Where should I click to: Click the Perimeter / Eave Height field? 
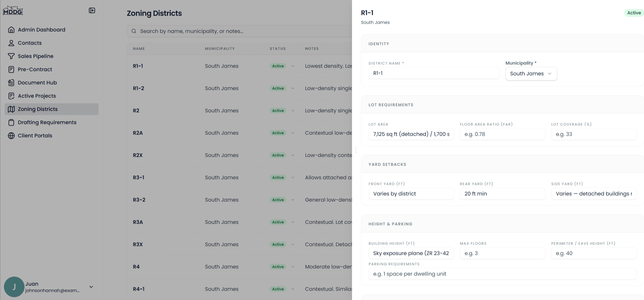(593, 253)
